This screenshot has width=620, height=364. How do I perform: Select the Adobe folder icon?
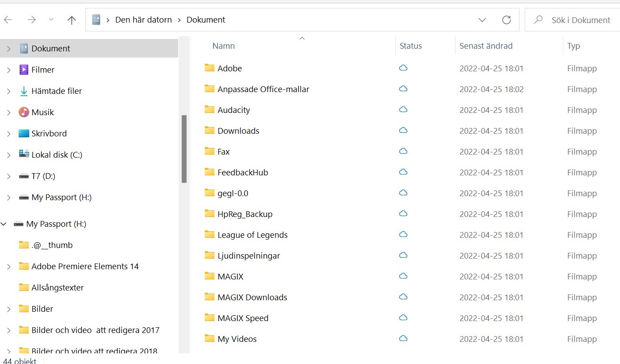coord(210,68)
